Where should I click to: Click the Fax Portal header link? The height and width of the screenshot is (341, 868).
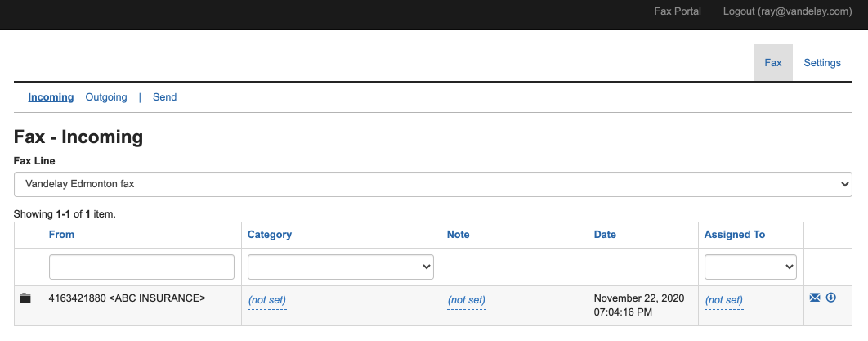point(678,11)
